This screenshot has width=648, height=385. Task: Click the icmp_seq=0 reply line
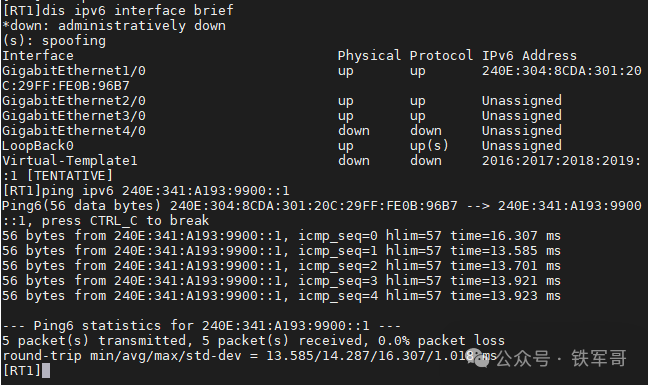coord(281,236)
